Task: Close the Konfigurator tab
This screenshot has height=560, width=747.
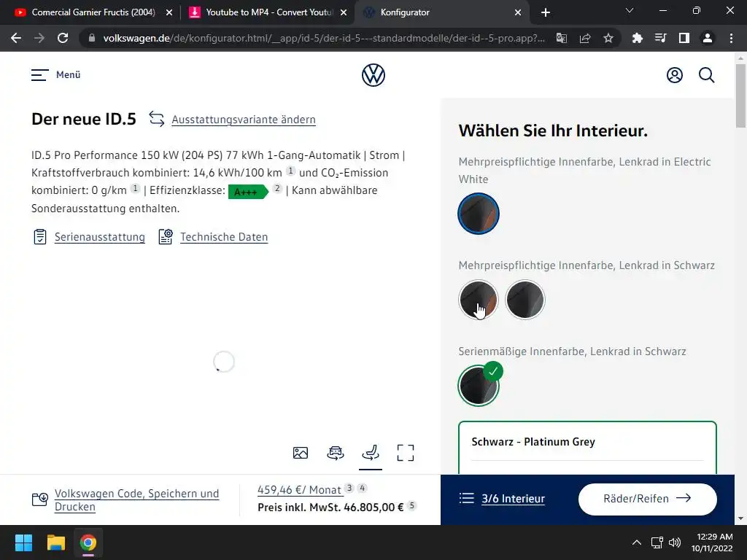Action: tap(518, 13)
